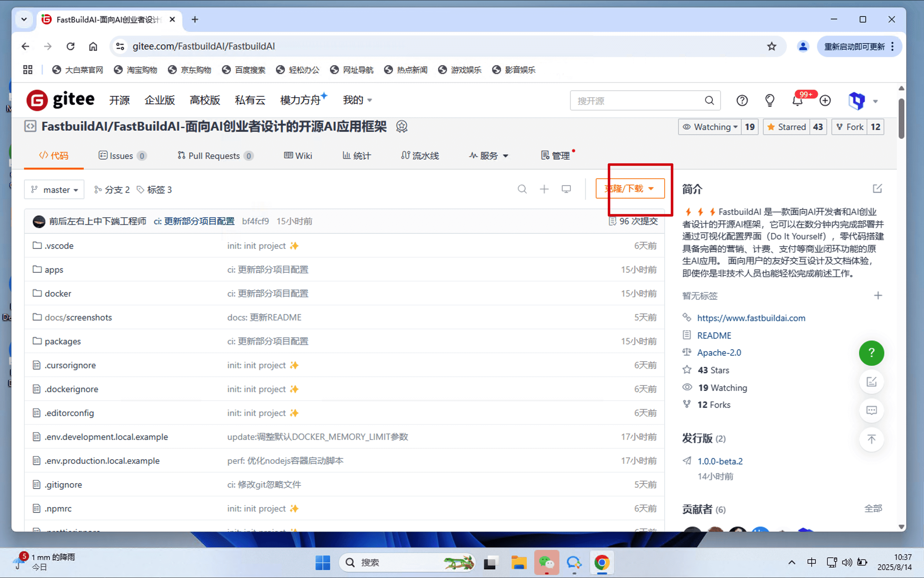This screenshot has height=578, width=924.
Task: Open Web IDE via monitor icon
Action: [566, 189]
